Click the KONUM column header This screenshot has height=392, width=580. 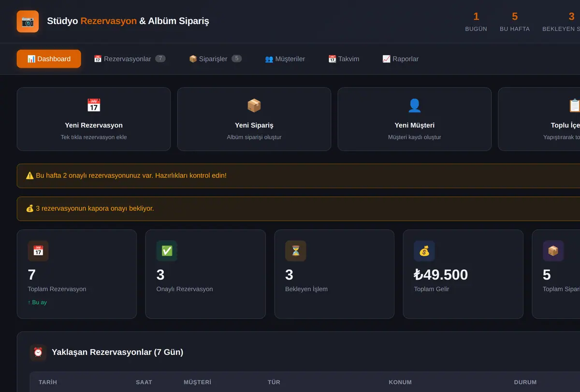[x=400, y=382]
